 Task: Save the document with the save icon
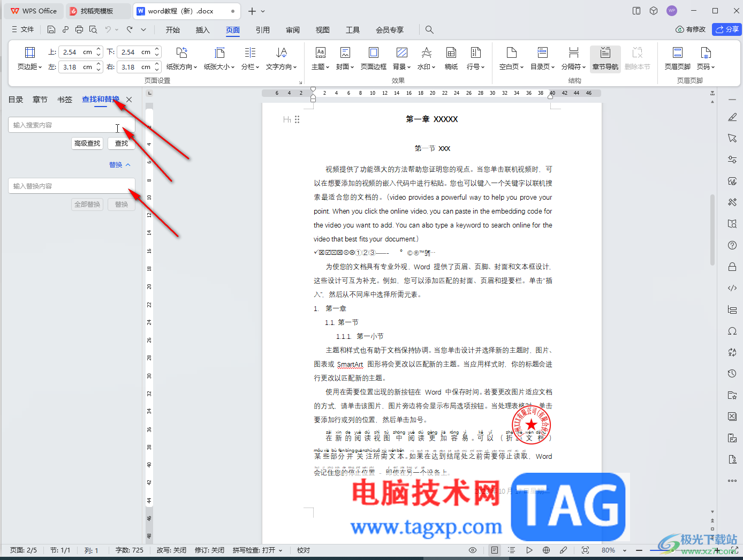tap(51, 29)
